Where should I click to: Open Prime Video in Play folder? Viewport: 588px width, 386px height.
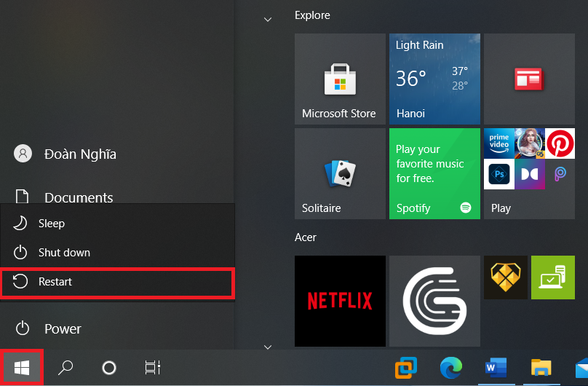click(x=498, y=143)
